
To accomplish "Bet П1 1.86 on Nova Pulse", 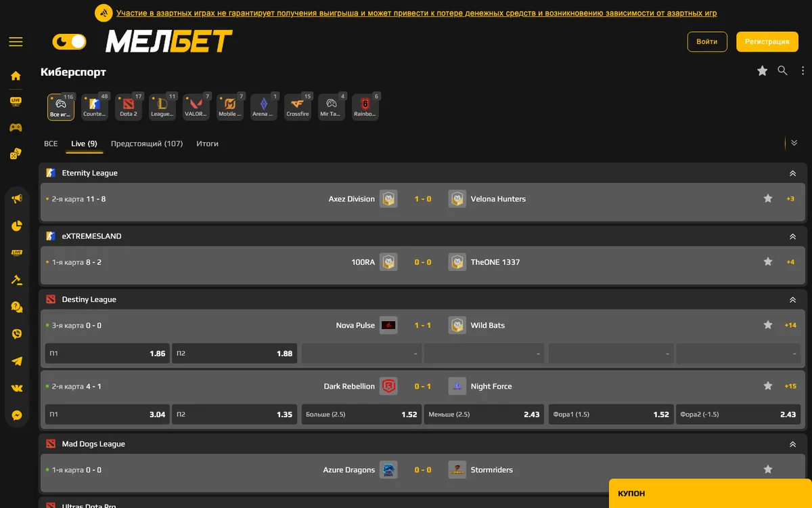I will (x=108, y=354).
